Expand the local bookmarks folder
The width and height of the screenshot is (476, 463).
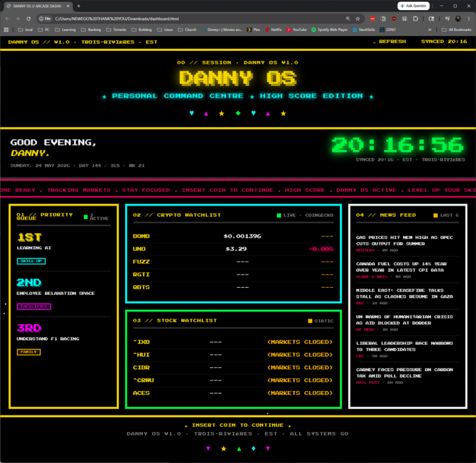(x=25, y=30)
